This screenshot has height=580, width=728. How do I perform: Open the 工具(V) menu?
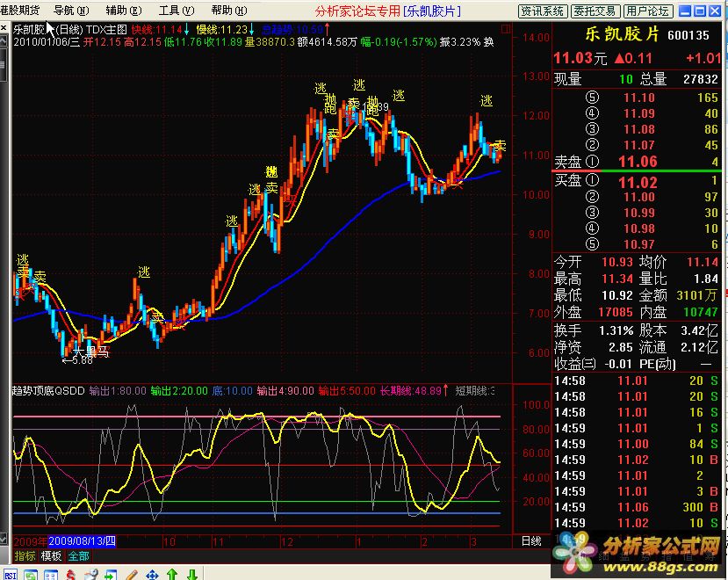[177, 11]
